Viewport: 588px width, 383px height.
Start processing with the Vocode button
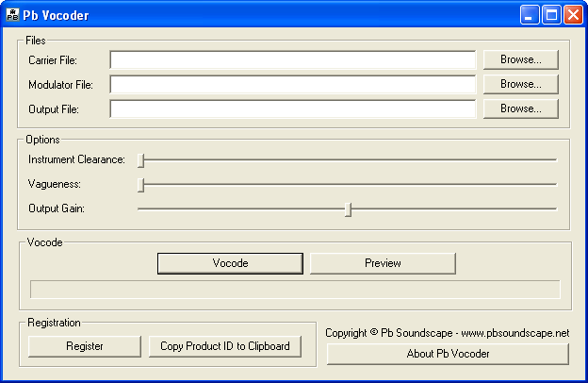click(230, 263)
